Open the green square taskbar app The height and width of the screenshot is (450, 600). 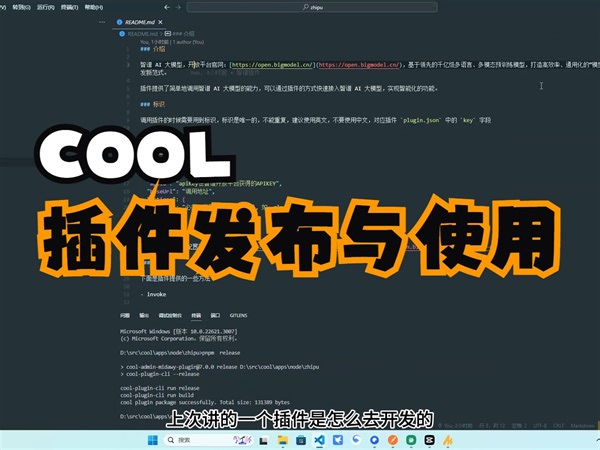(x=411, y=440)
